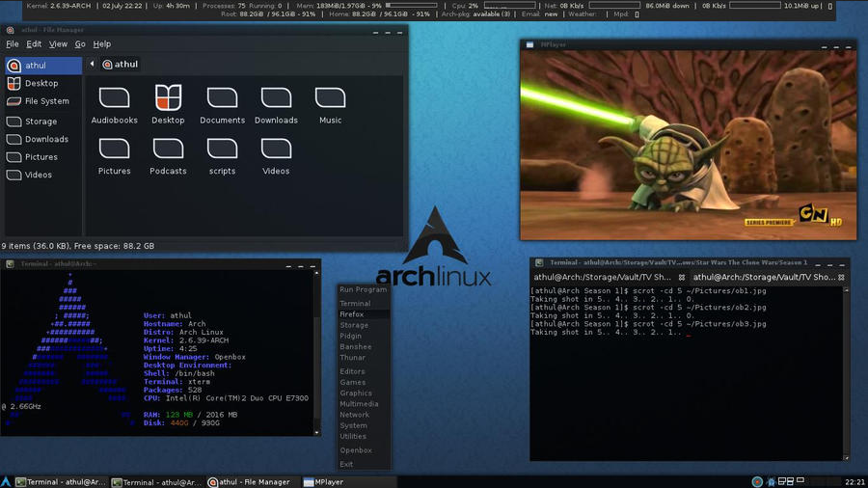
Task: Choose Terminal in Openbox menu
Action: (364, 303)
